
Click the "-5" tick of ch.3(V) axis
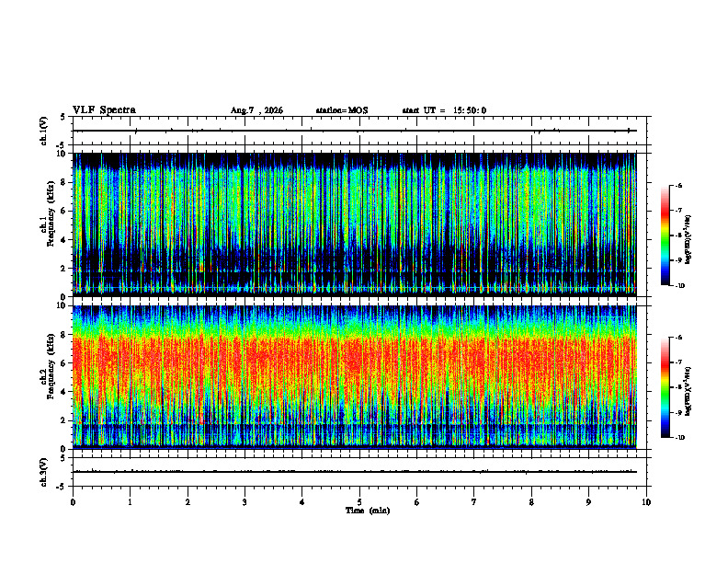tap(62, 487)
